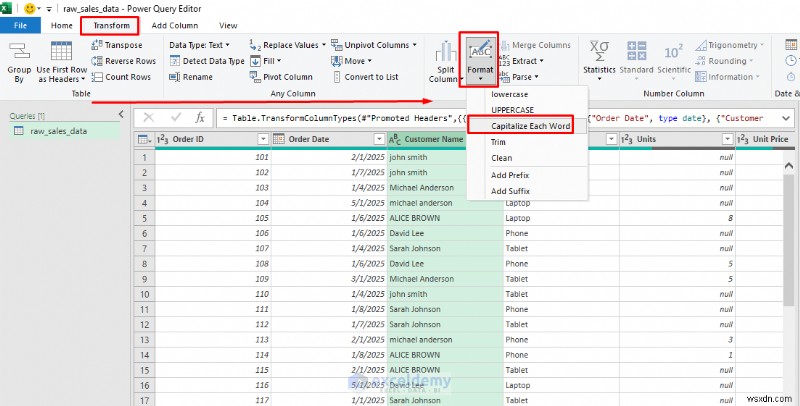
Task: Click the table options icon in the header corner
Action: click(x=144, y=139)
